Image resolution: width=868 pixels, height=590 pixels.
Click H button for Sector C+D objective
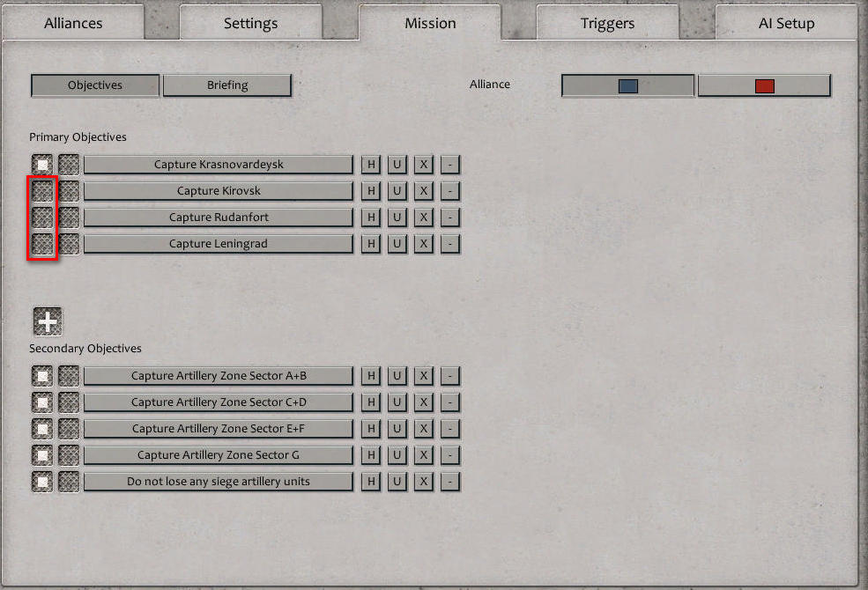click(371, 402)
